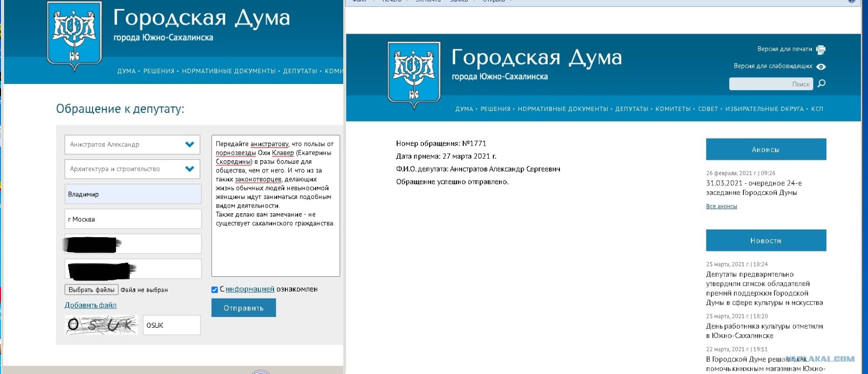Open КОМИТЕТЫ menu in right window
The width and height of the screenshot is (868, 374).
pos(673,109)
